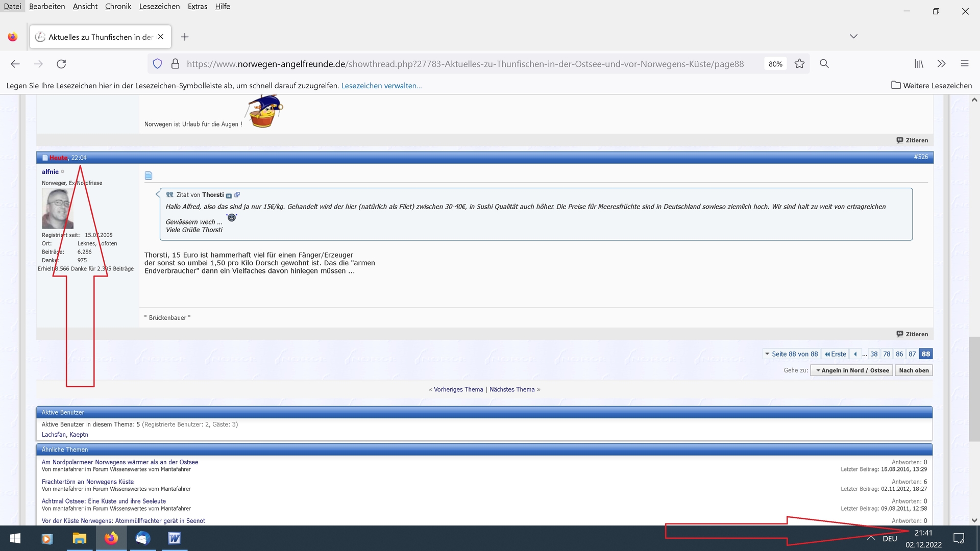This screenshot has width=980, height=551.
Task: Click alfnie's avatar photo
Action: pos(57,208)
